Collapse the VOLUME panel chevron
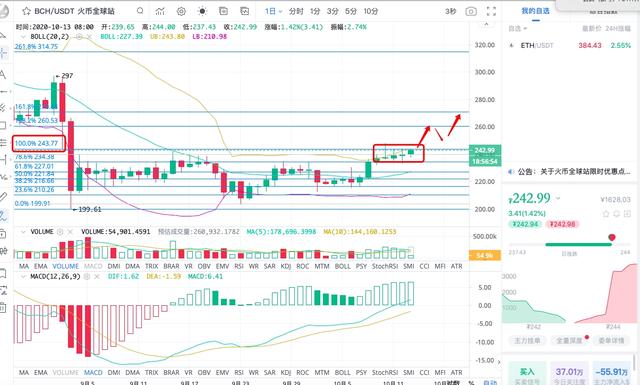640x385 pixels. [23, 231]
